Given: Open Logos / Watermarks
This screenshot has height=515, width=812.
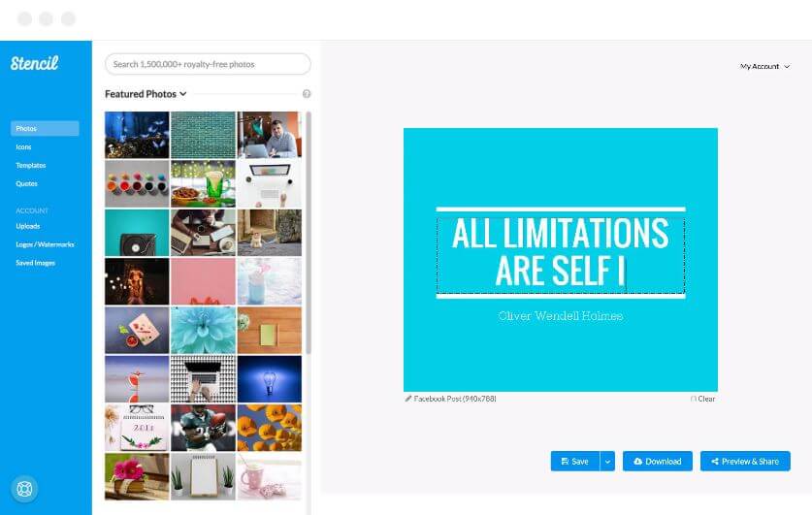Looking at the screenshot, I should coord(45,244).
